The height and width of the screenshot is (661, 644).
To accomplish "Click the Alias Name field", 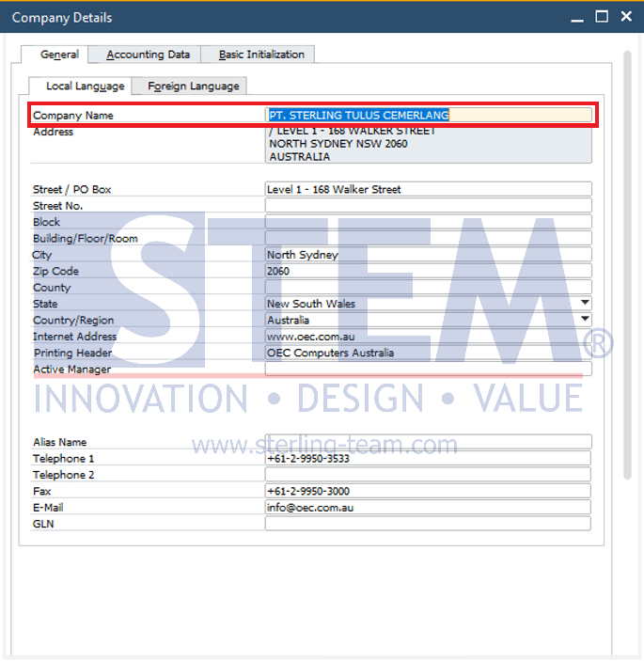I will pyautogui.click(x=428, y=442).
